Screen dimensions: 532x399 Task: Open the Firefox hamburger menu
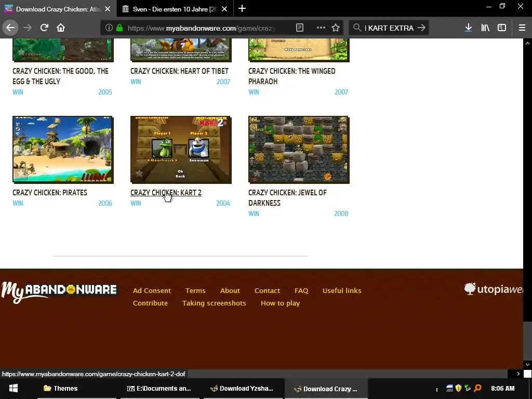[522, 28]
